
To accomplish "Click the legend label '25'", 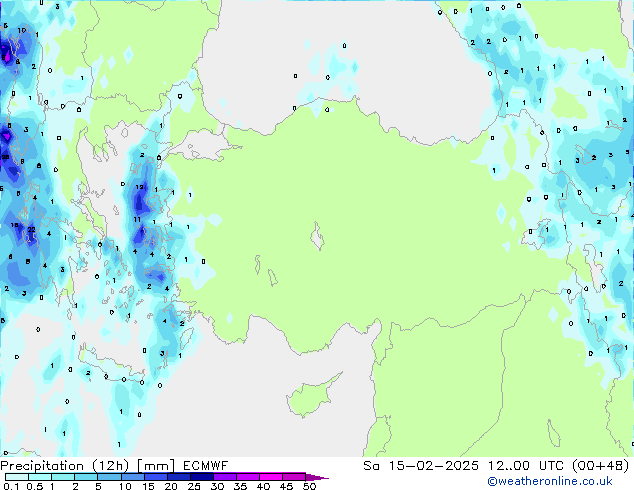I will pyautogui.click(x=194, y=486).
